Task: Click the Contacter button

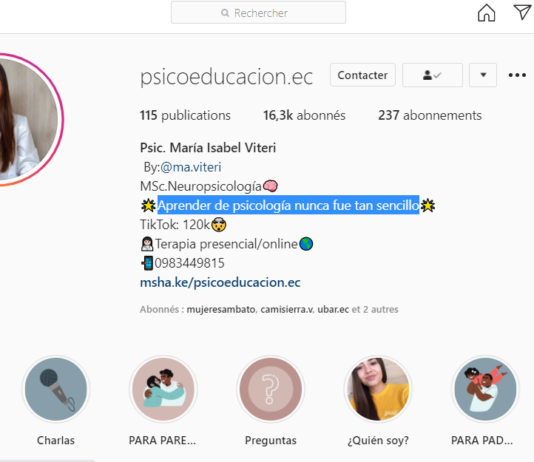Action: 363,75
